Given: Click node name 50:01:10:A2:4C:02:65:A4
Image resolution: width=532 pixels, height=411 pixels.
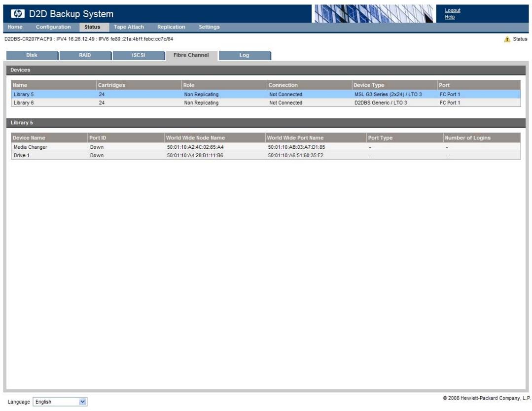Looking at the screenshot, I should [x=195, y=147].
